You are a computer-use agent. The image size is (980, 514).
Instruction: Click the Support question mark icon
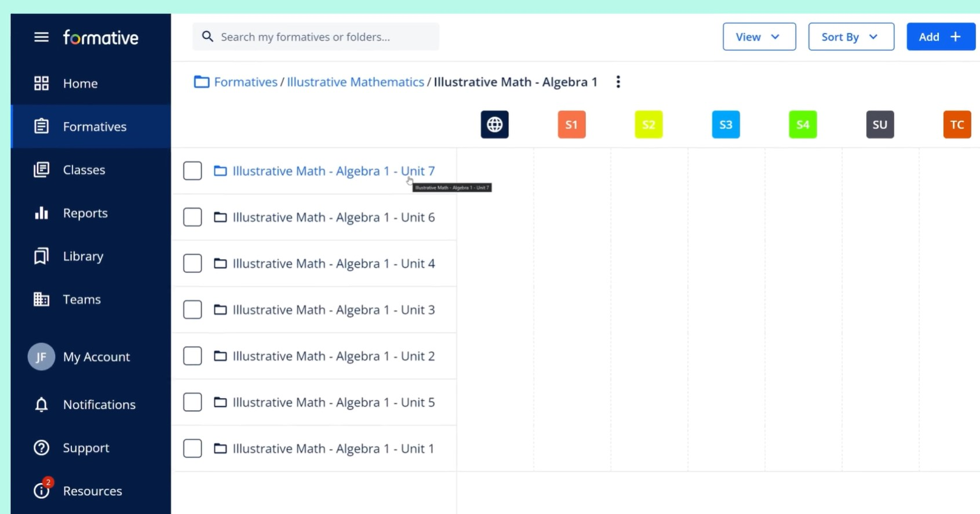click(x=41, y=448)
